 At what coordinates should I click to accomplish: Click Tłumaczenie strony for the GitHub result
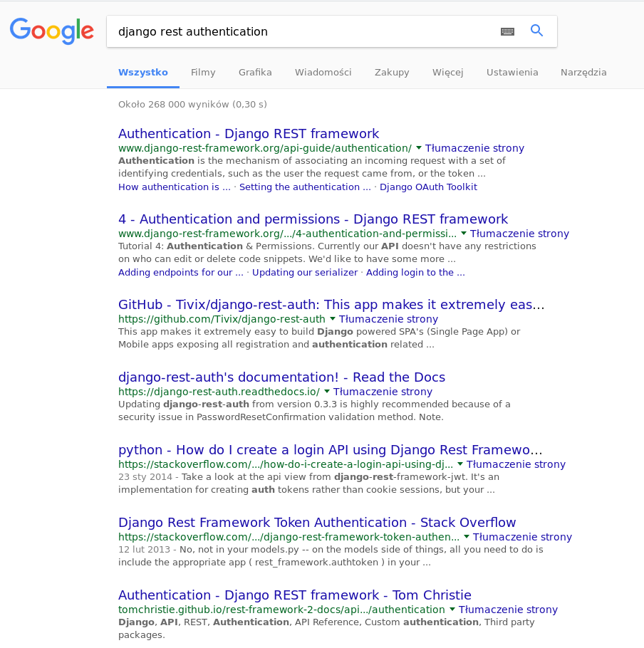388,319
